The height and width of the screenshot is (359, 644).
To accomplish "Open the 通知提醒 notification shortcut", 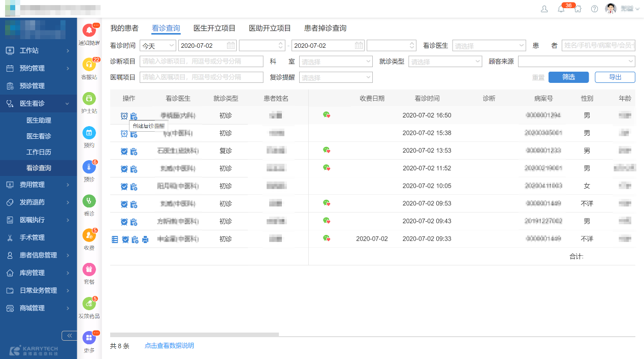I will pyautogui.click(x=89, y=31).
